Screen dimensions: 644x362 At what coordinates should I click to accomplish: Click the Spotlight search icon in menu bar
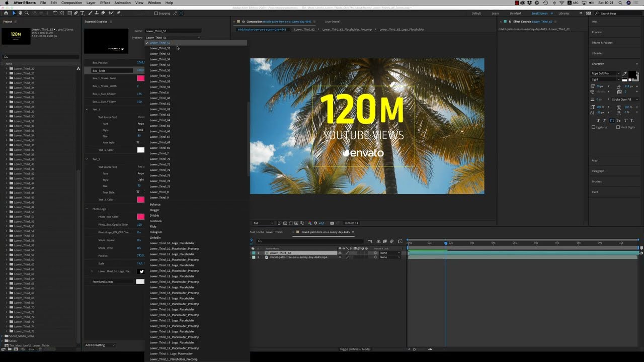pos(619,3)
